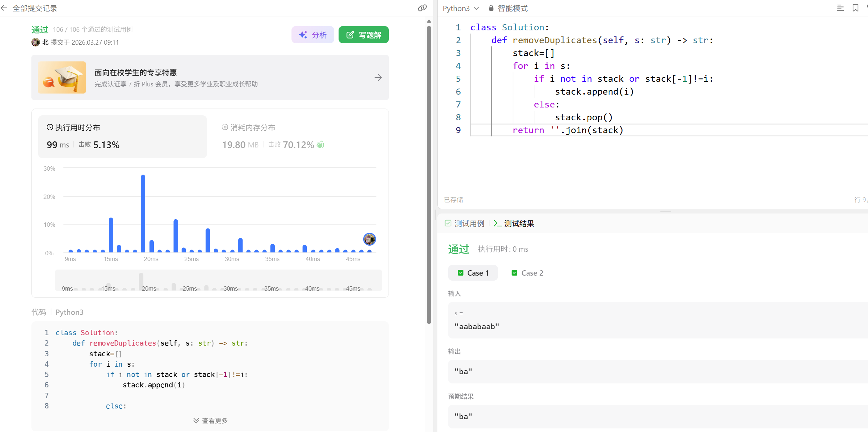Expand code with 查看更多

click(x=210, y=421)
